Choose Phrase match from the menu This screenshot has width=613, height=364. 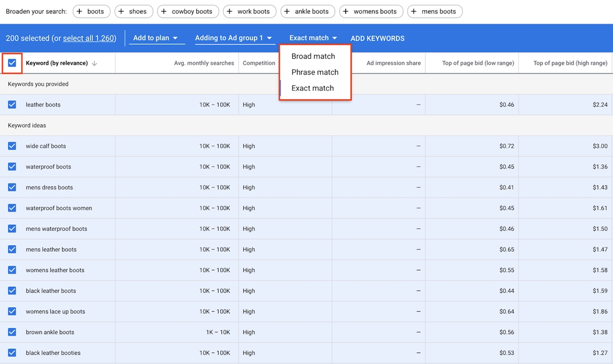[x=315, y=72]
